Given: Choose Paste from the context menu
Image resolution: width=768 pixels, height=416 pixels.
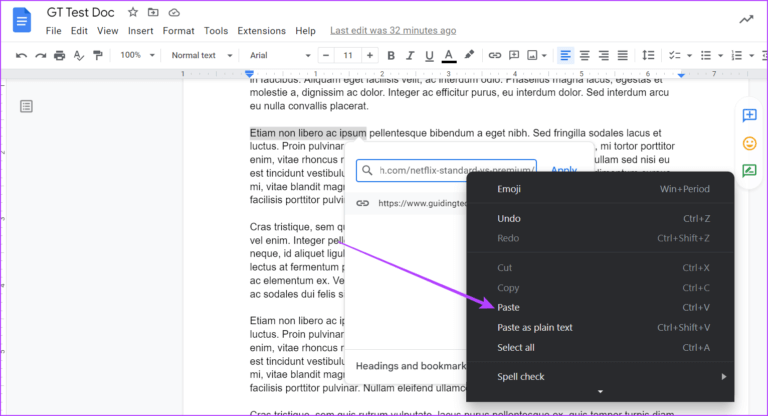Looking at the screenshot, I should tap(509, 307).
